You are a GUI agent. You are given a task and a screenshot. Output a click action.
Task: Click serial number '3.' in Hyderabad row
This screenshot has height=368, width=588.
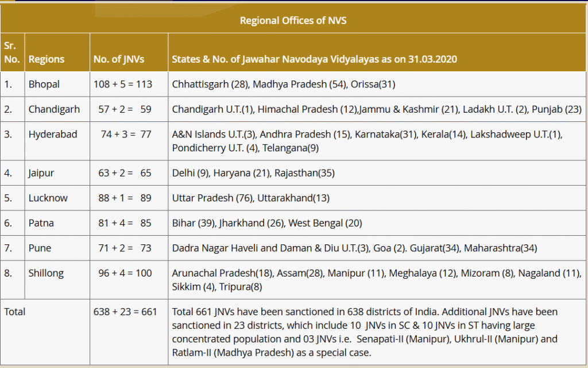click(x=8, y=134)
